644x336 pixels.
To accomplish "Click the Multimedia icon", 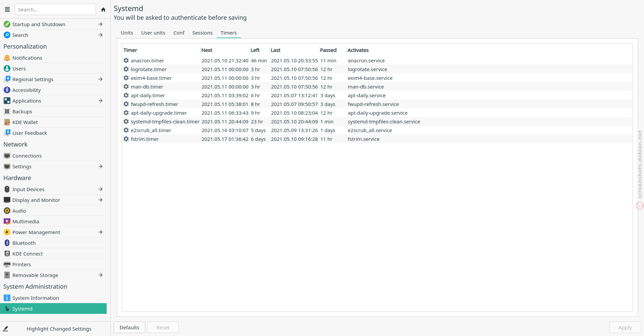I will point(7,221).
